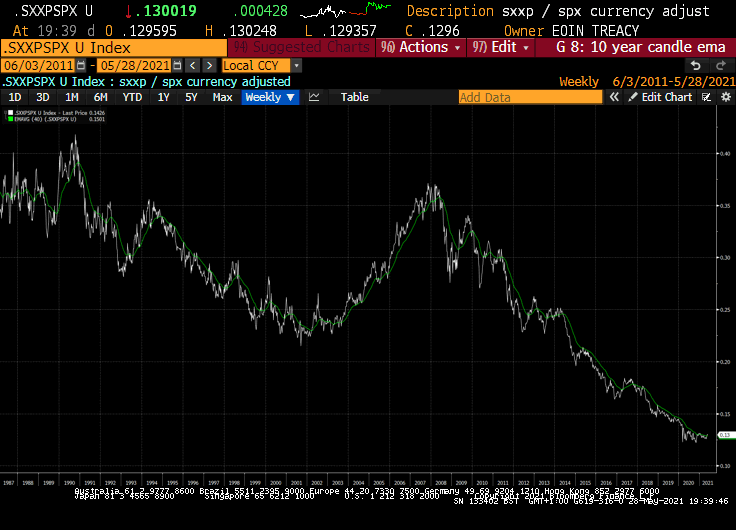
Task: Click the 1990 label on x-axis
Action: [69, 483]
